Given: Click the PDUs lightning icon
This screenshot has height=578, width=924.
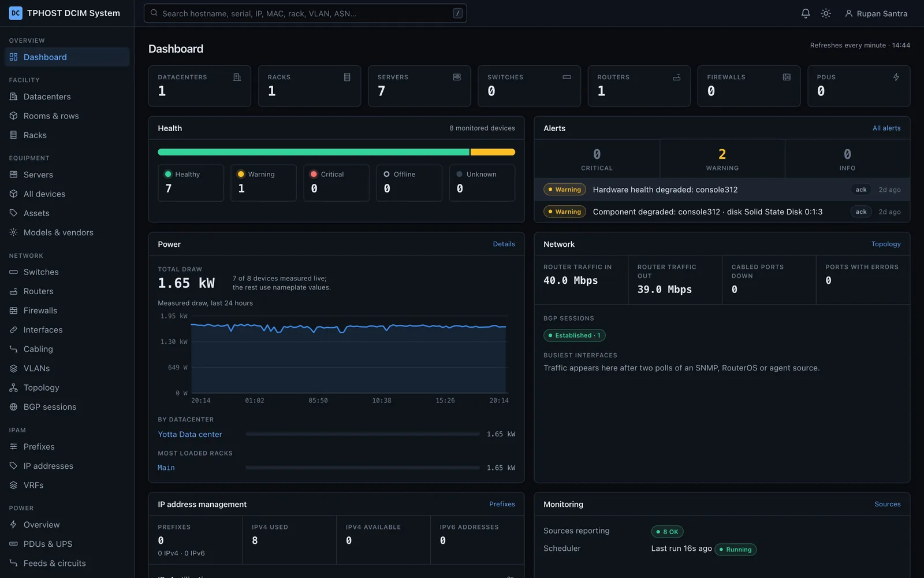Looking at the screenshot, I should point(896,77).
